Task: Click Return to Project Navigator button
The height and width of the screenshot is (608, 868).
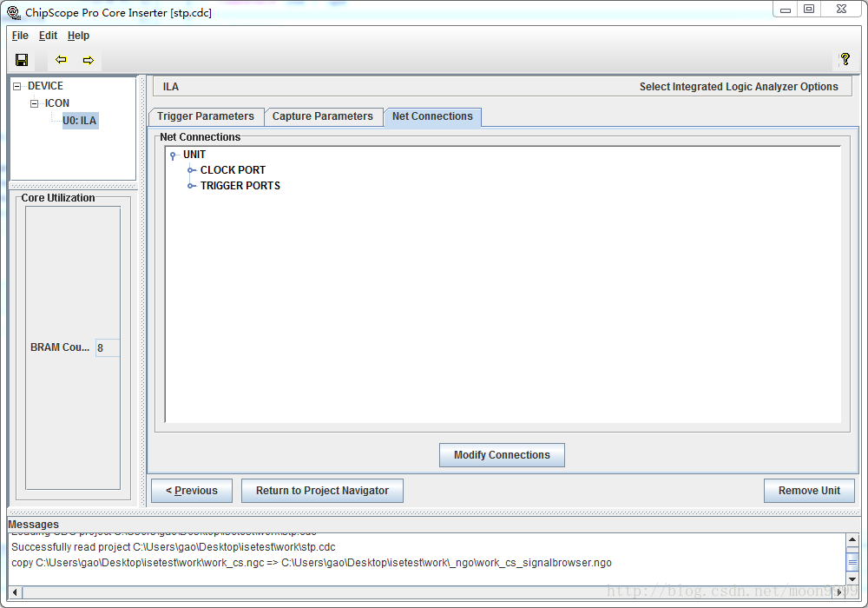Action: [x=322, y=491]
